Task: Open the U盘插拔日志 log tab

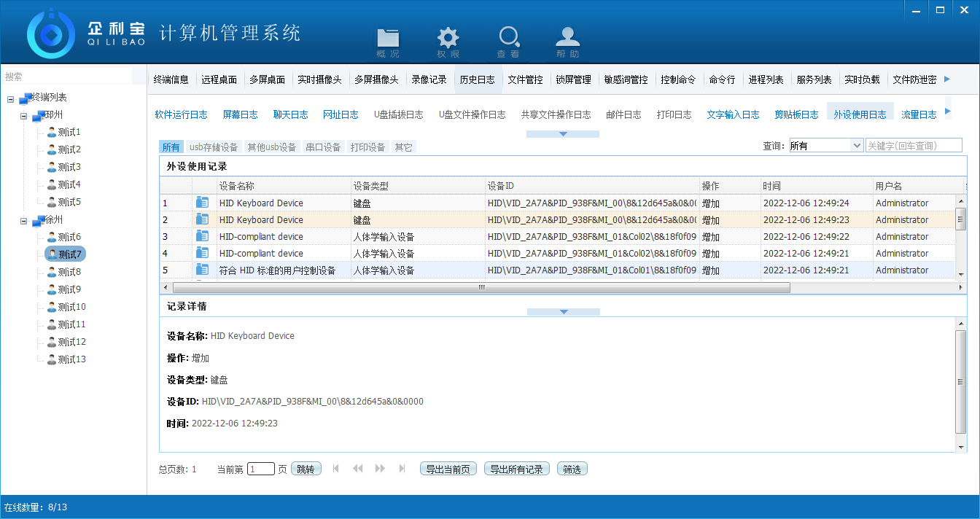Action: coord(398,114)
